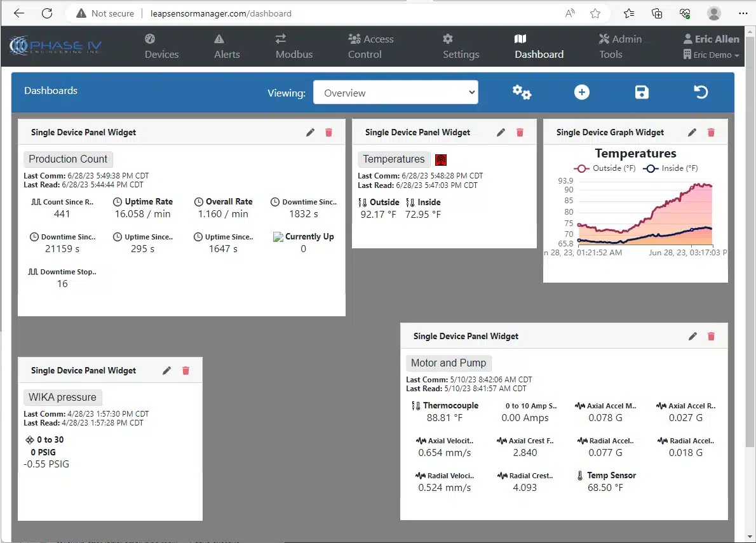Go to the Alerts page
The width and height of the screenshot is (756, 543).
pyautogui.click(x=227, y=47)
